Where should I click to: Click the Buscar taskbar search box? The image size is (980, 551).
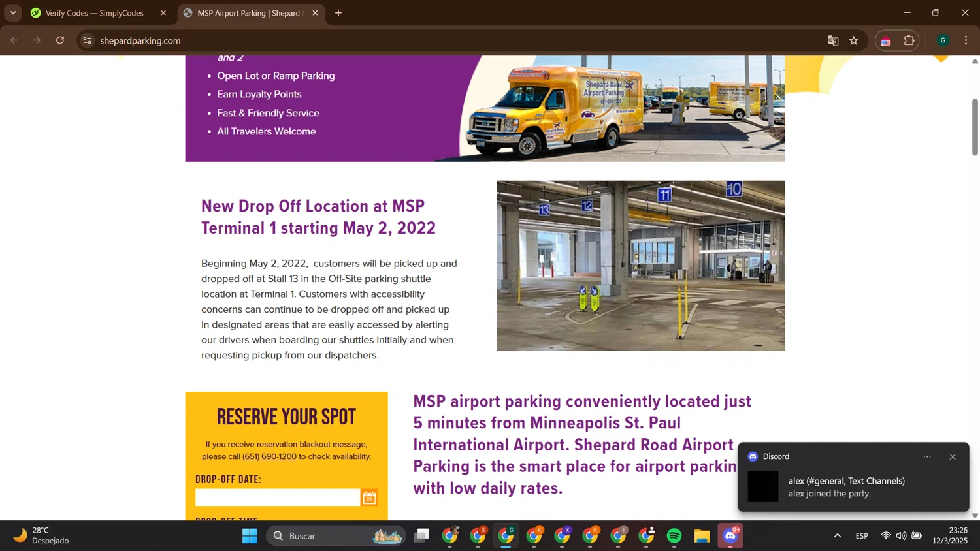pos(336,536)
